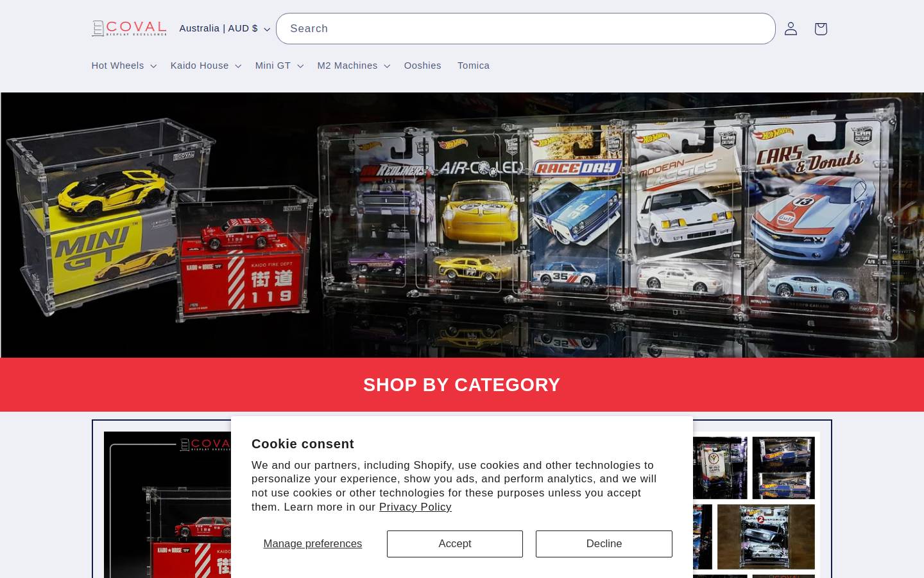Open the shopping cart icon
The image size is (924, 578).
pyautogui.click(x=820, y=29)
